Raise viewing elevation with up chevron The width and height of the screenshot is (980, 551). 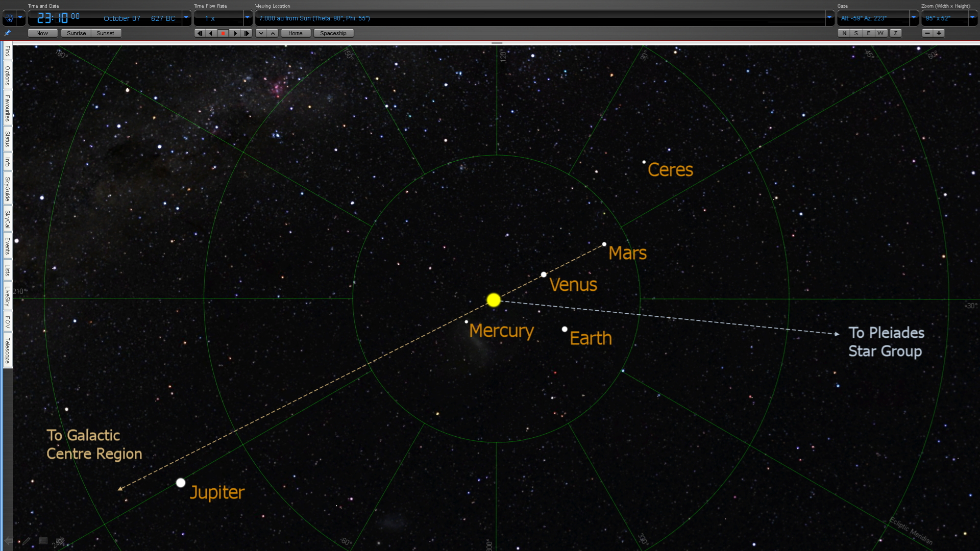tap(273, 33)
